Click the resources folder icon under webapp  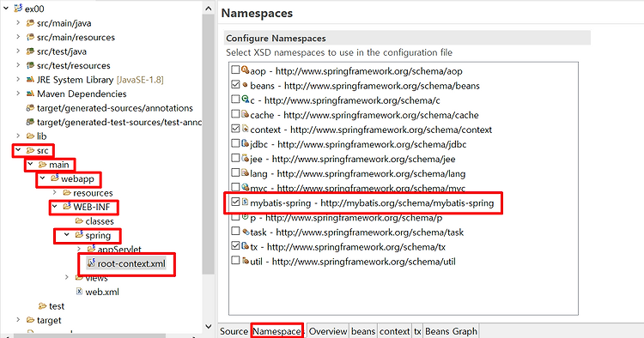(66, 193)
